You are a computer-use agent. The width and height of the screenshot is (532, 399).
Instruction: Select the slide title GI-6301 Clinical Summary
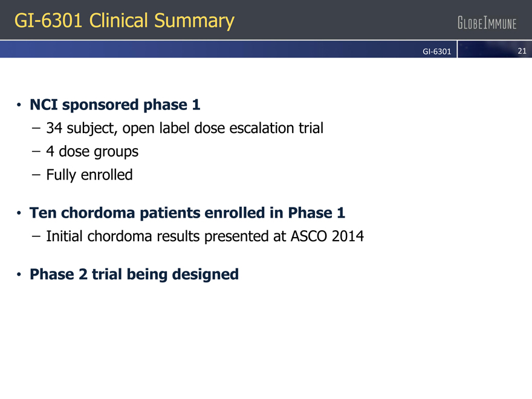coord(125,21)
